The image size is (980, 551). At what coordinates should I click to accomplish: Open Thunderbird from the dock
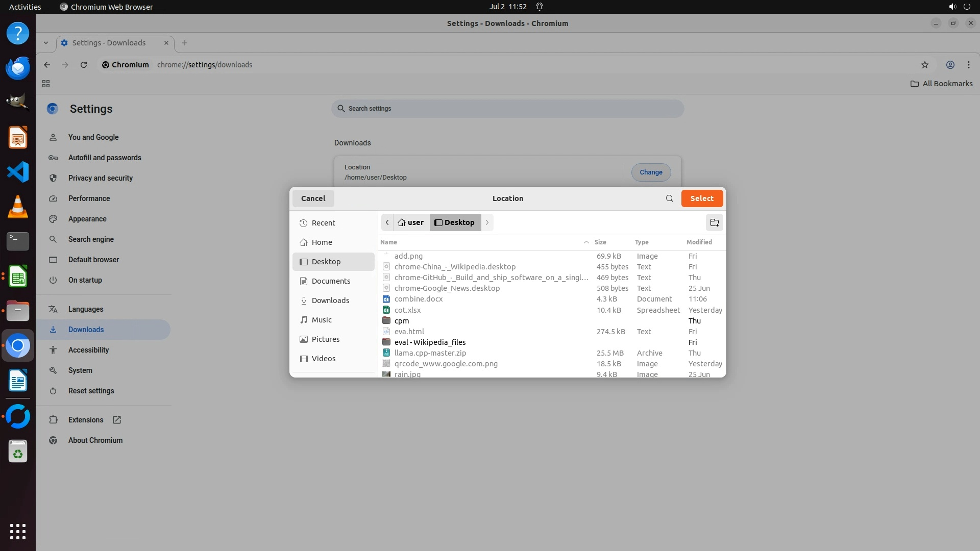click(x=18, y=68)
